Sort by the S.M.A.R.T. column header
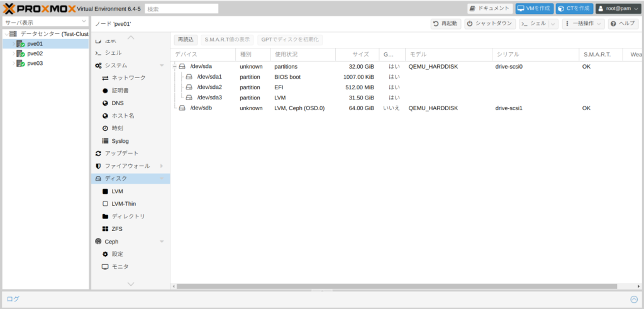This screenshot has width=644, height=309. tap(600, 54)
